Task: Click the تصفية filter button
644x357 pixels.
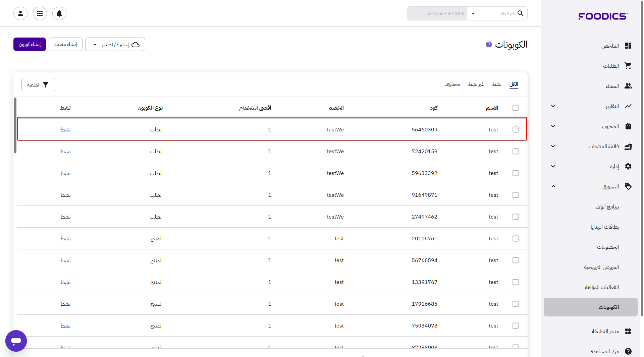Action: (38, 85)
